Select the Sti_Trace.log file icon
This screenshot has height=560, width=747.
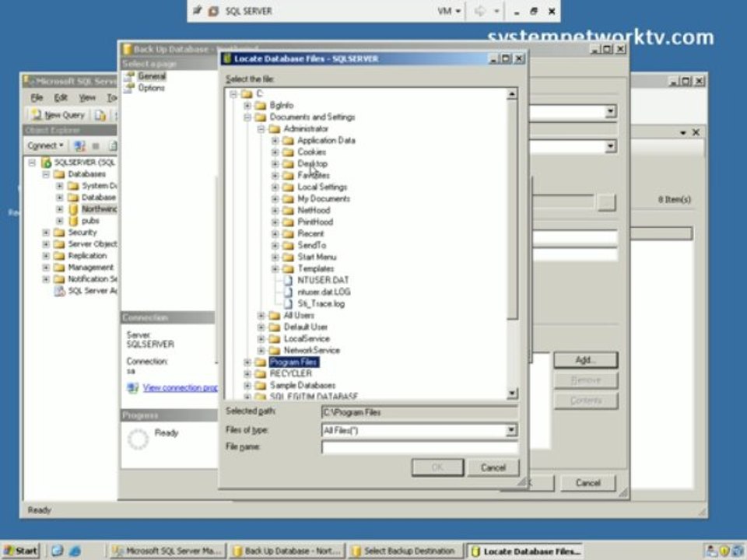point(288,304)
